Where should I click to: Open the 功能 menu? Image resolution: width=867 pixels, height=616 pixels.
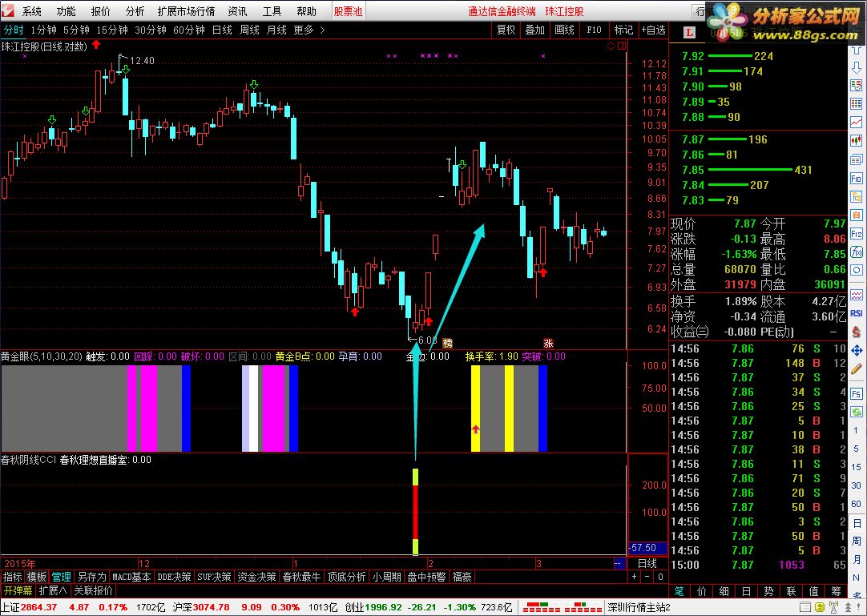(66, 11)
